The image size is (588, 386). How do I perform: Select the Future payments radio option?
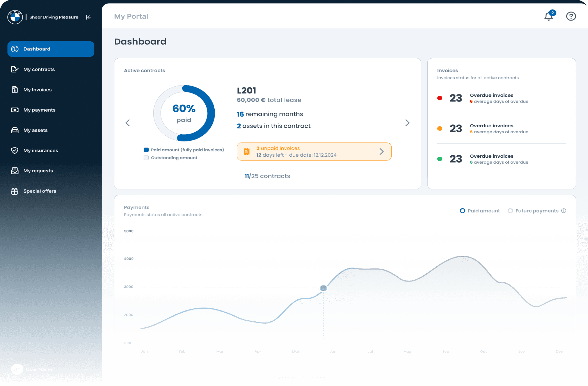point(510,211)
